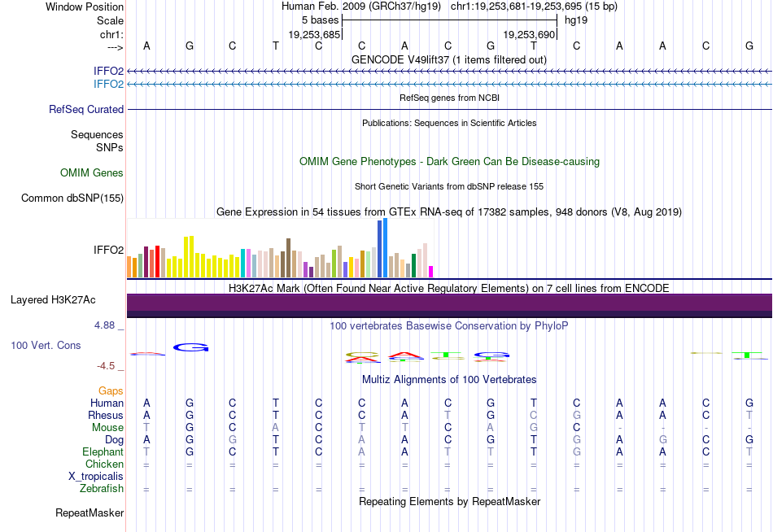The width and height of the screenshot is (773, 532).
Task: Select the Common dbSNP(155) track label
Action: click(x=72, y=198)
